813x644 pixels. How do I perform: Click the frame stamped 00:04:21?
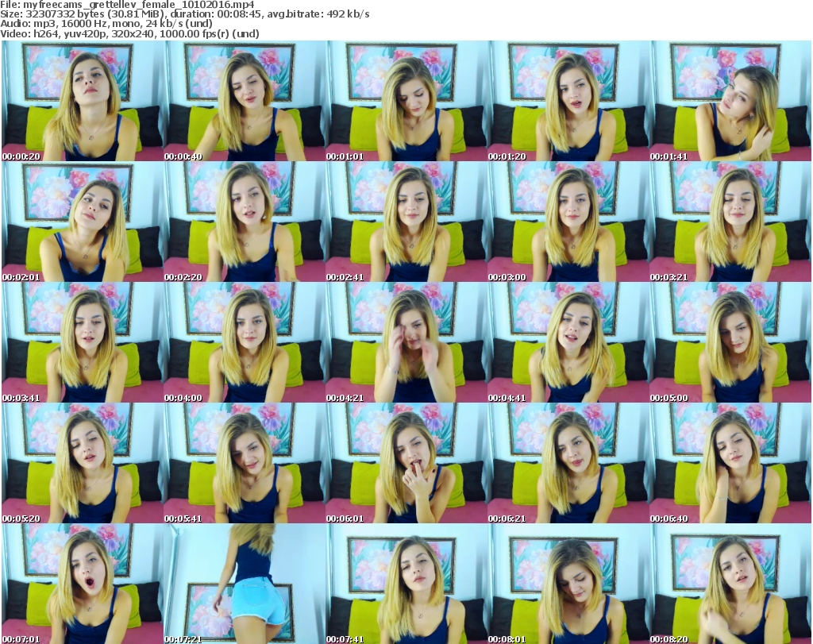pyautogui.click(x=406, y=342)
